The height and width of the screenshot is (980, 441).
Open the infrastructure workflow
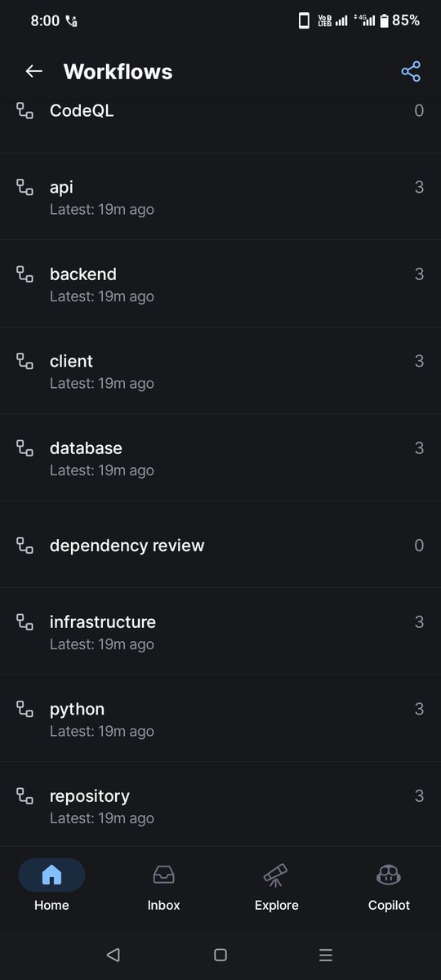(220, 631)
